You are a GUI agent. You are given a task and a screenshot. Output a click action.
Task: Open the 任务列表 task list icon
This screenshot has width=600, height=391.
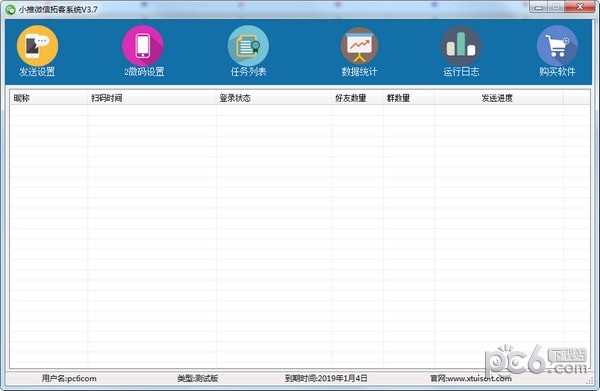click(x=248, y=46)
